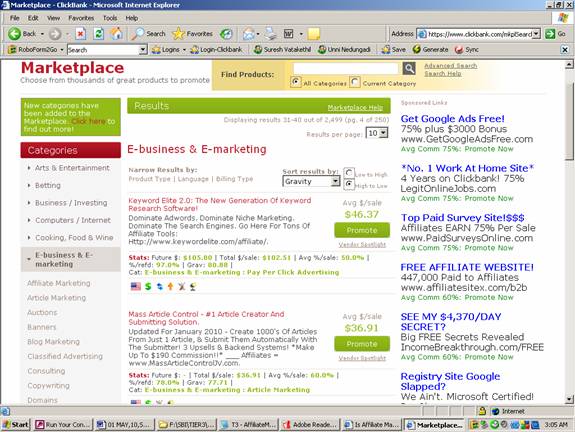Screen dimensions: 575x432
Task: Click the scrollbar down arrow
Action: click(x=569, y=399)
